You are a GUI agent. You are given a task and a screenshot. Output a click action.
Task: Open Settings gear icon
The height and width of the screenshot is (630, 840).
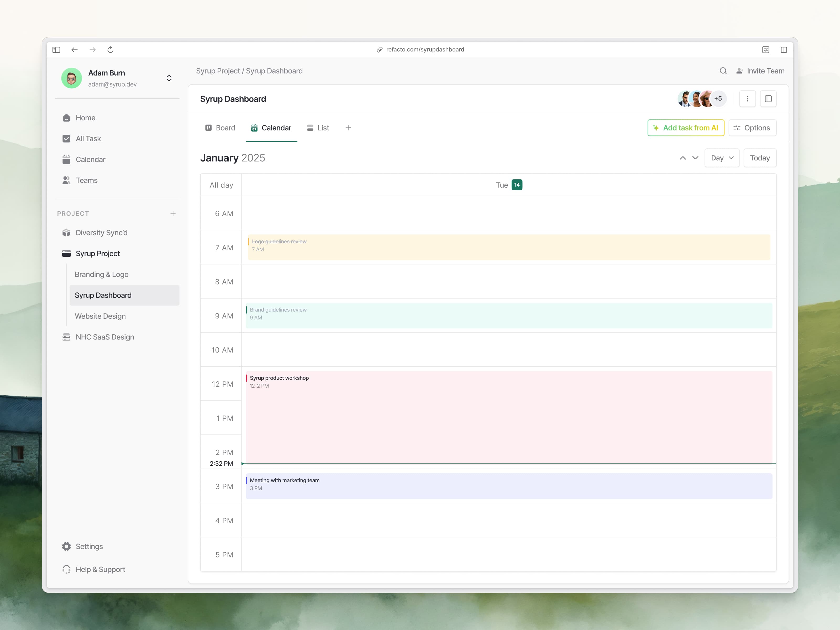(66, 547)
